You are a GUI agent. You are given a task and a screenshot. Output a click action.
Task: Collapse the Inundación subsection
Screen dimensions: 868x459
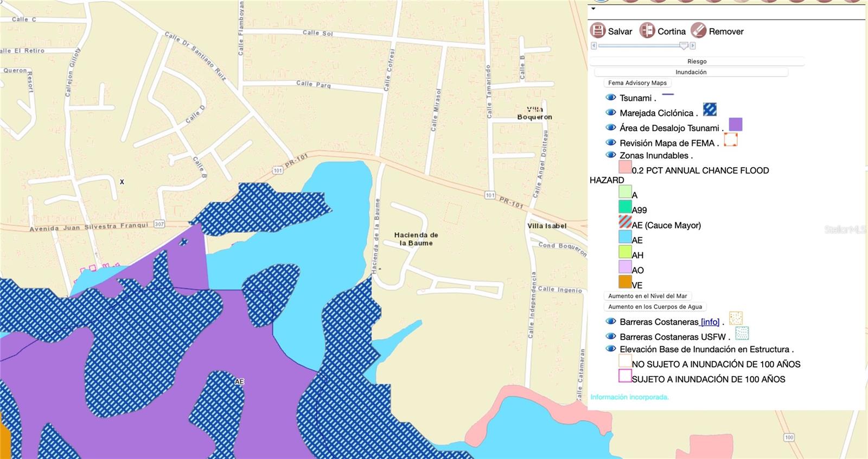[691, 72]
